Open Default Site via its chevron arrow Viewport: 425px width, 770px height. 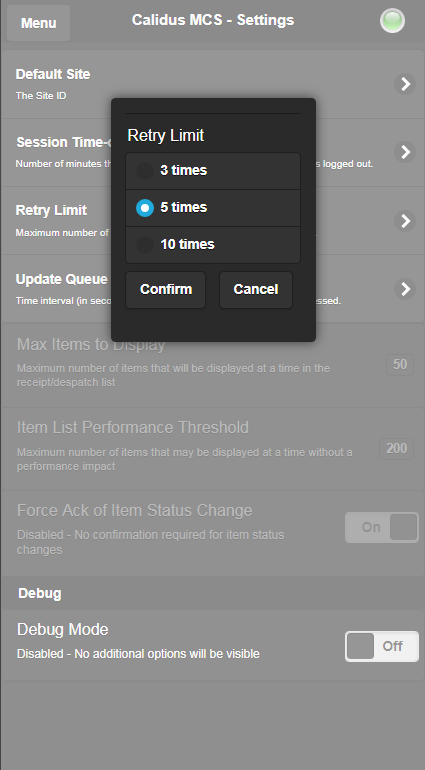click(405, 84)
